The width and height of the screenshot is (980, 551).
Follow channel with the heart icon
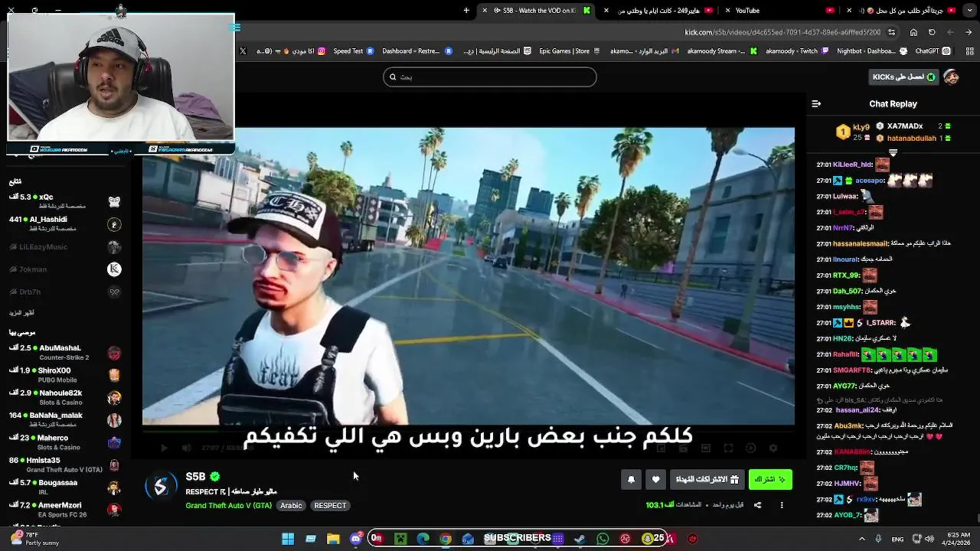pyautogui.click(x=655, y=479)
